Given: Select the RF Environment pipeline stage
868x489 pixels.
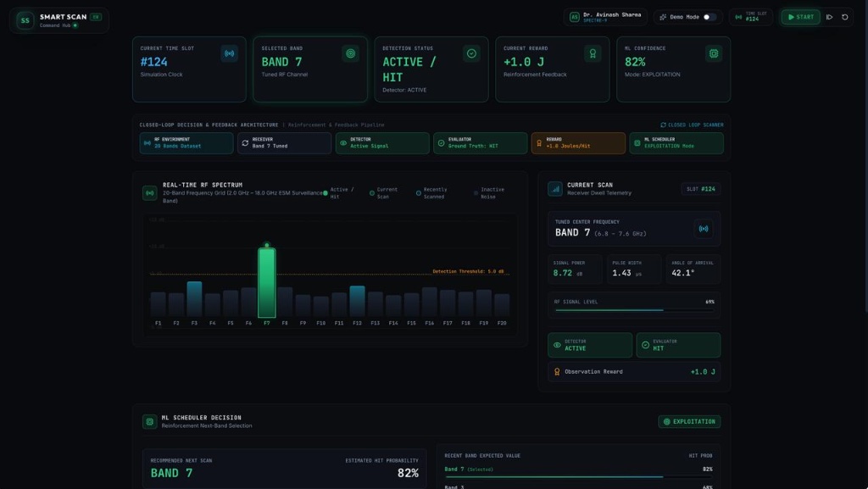Looking at the screenshot, I should pos(186,142).
